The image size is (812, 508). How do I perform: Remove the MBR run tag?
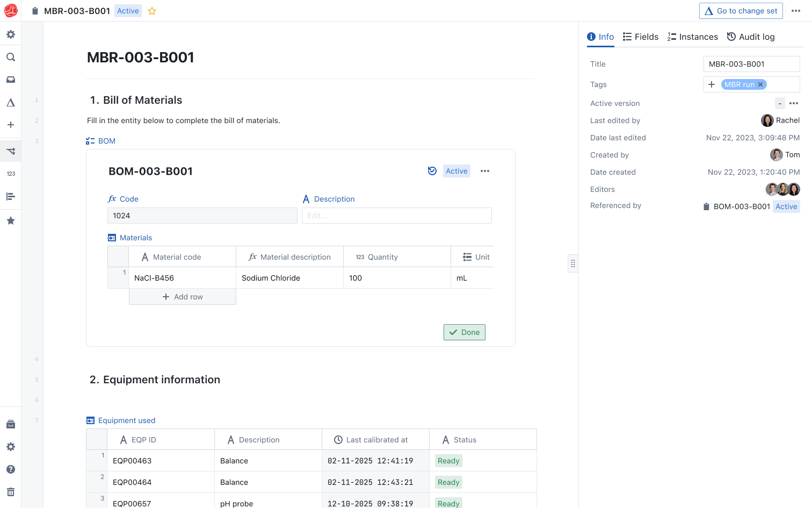pyautogui.click(x=760, y=84)
